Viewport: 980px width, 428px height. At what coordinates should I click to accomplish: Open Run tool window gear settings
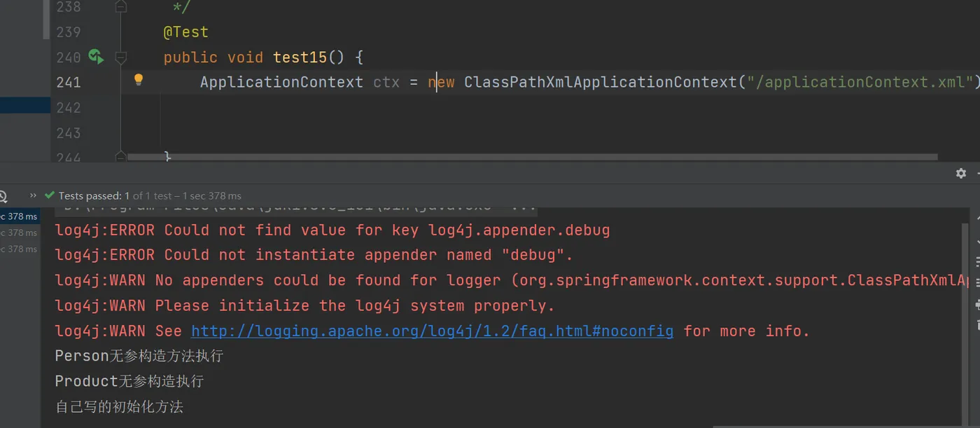961,173
